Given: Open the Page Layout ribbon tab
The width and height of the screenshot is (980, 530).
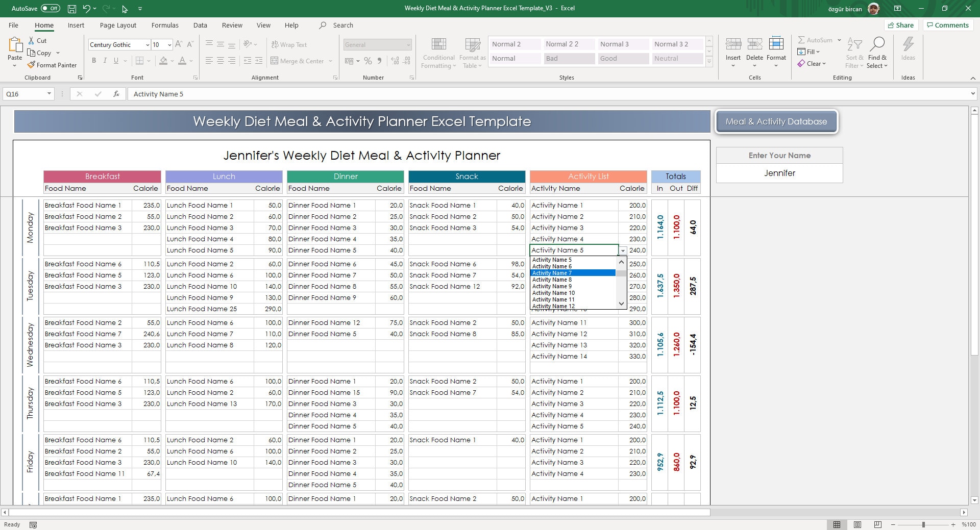Looking at the screenshot, I should coord(118,25).
